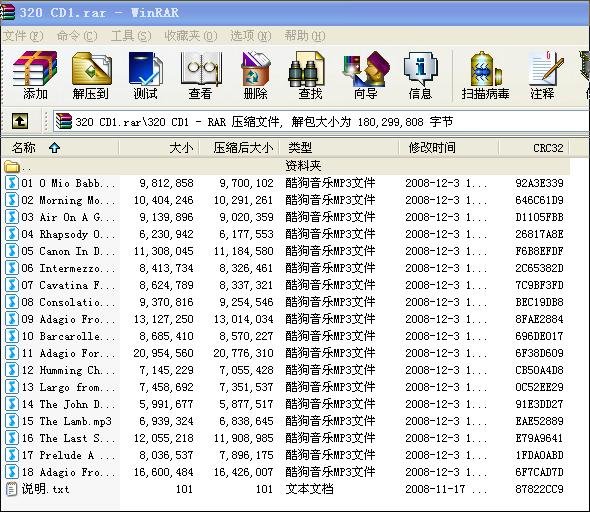This screenshot has height=512, width=590.
Task: Open the 工具(S) menu
Action: [131, 36]
